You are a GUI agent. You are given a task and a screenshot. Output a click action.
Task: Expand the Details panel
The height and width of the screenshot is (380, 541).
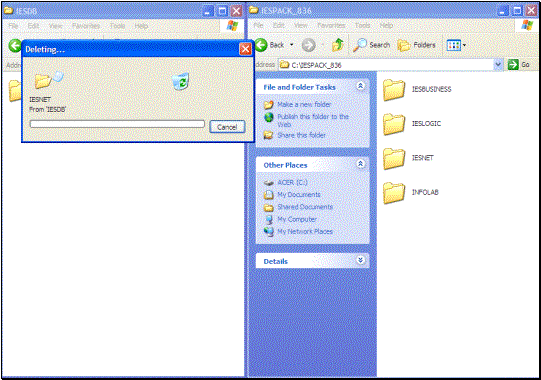click(x=361, y=260)
